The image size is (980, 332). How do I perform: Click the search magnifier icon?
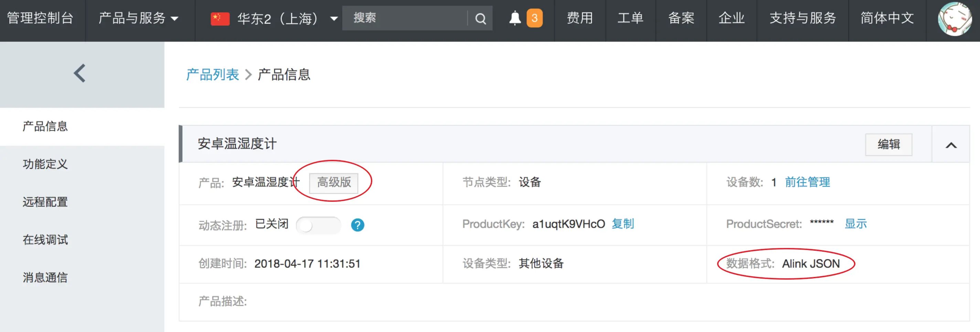click(480, 18)
